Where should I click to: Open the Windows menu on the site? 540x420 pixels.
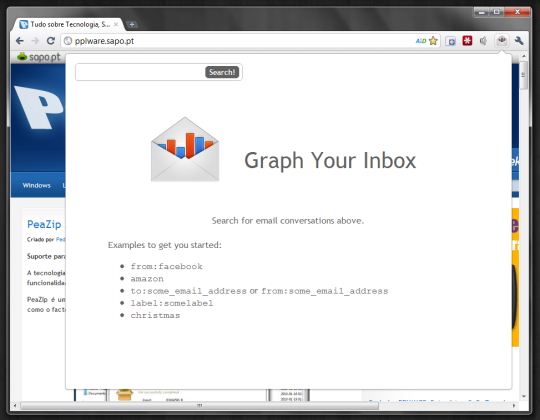click(37, 185)
